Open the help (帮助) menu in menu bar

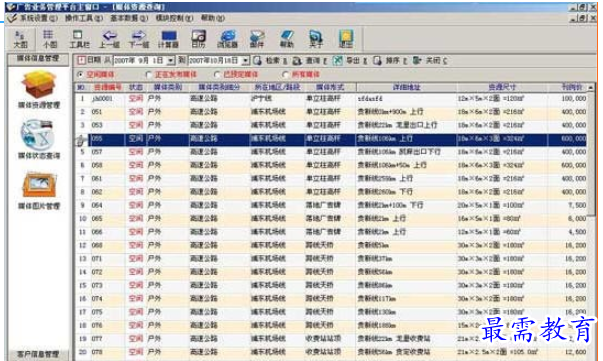click(x=213, y=18)
